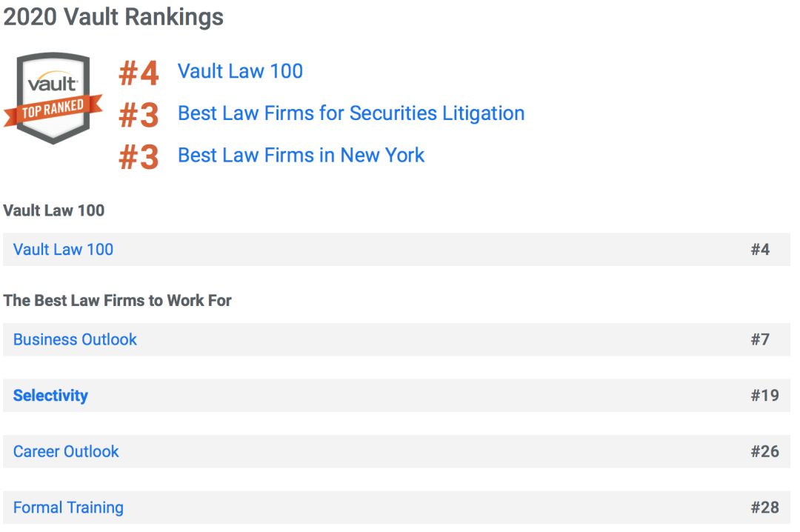Open the Career Outlook ranking link

coord(66,451)
